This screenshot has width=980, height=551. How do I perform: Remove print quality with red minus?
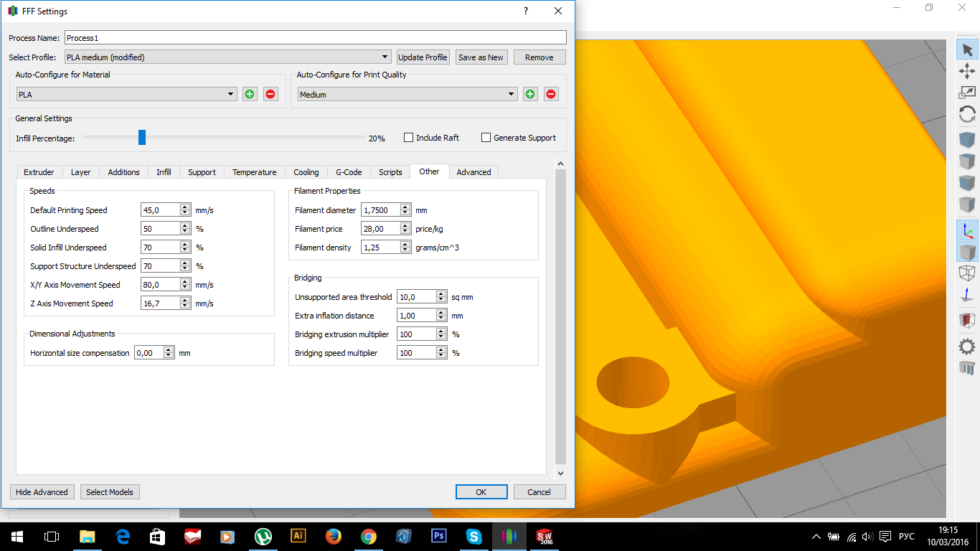pyautogui.click(x=551, y=94)
